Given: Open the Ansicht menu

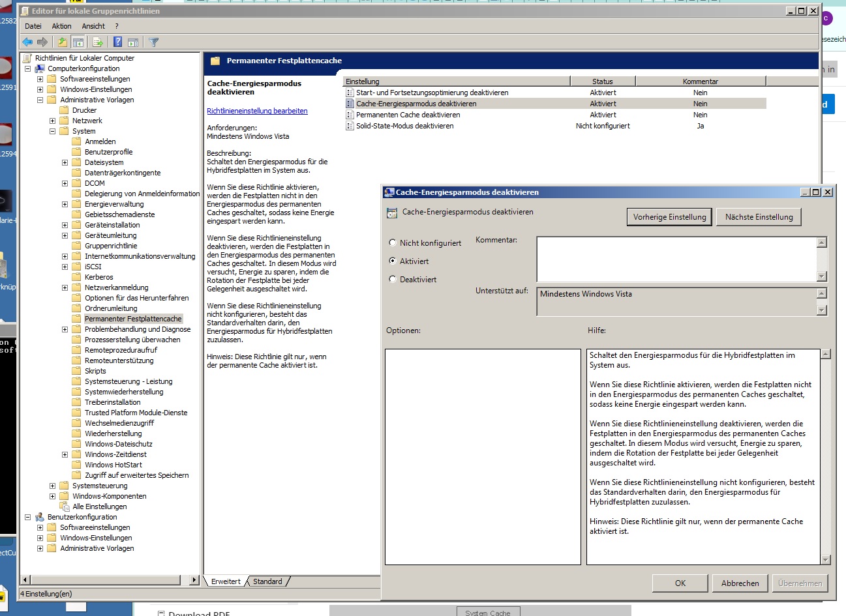Looking at the screenshot, I should pyautogui.click(x=93, y=26).
